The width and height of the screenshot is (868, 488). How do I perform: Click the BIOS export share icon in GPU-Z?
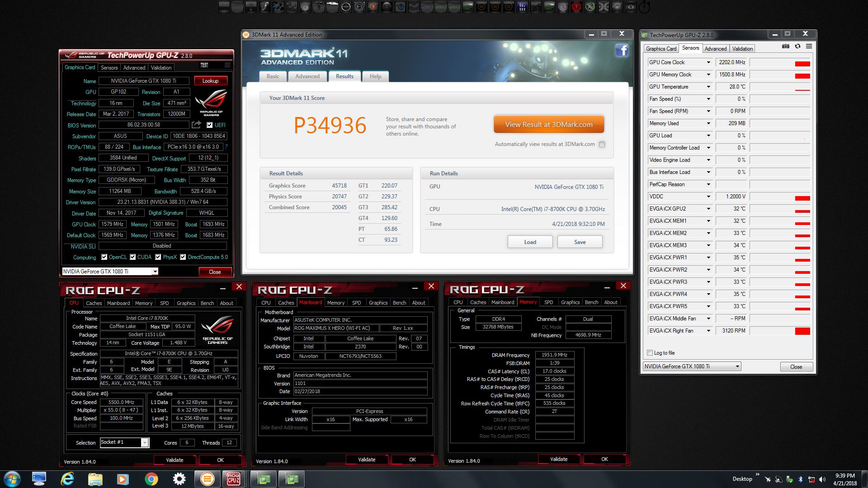tap(196, 125)
